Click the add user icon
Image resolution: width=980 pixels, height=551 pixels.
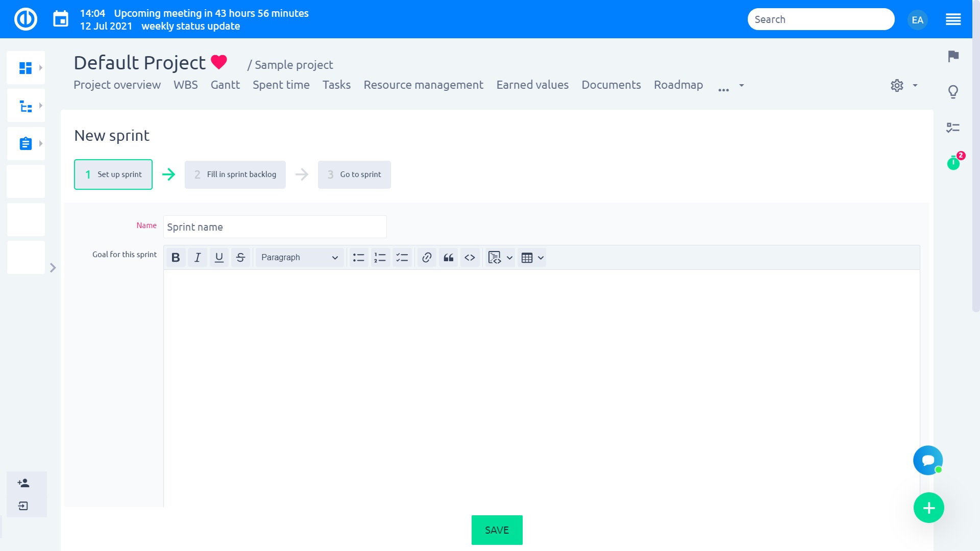23,483
